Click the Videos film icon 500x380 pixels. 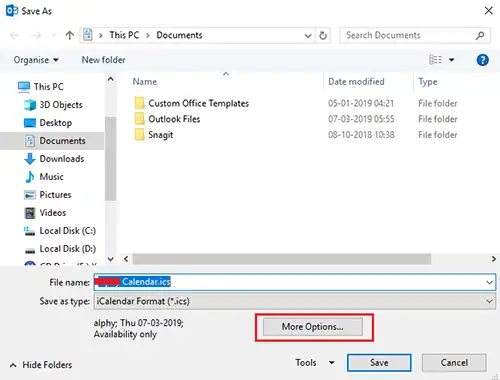point(30,213)
